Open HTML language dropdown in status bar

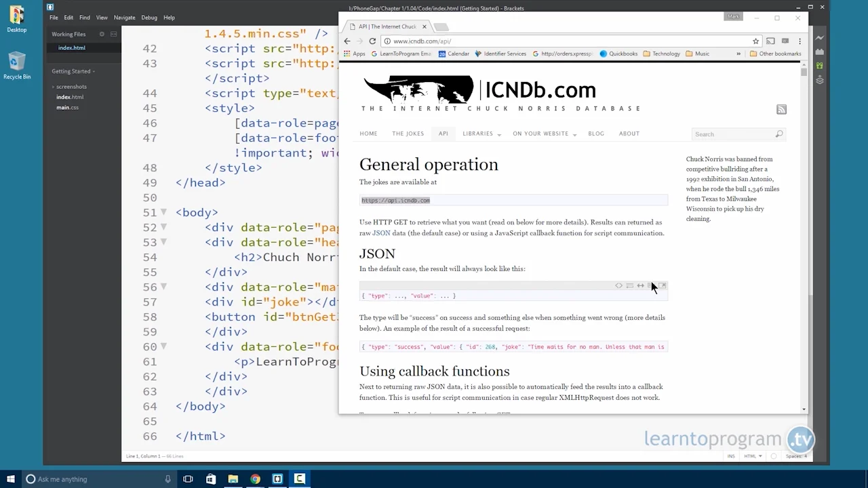[x=753, y=456]
